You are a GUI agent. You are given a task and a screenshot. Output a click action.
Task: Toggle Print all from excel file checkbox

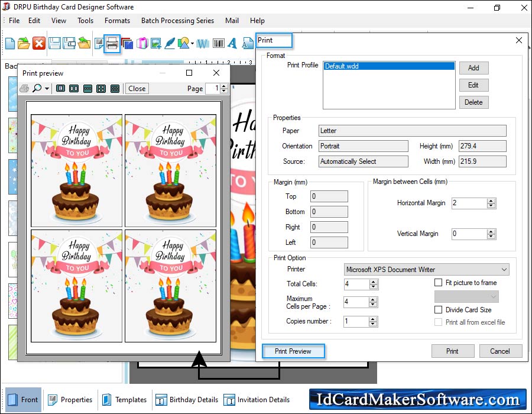coord(439,322)
